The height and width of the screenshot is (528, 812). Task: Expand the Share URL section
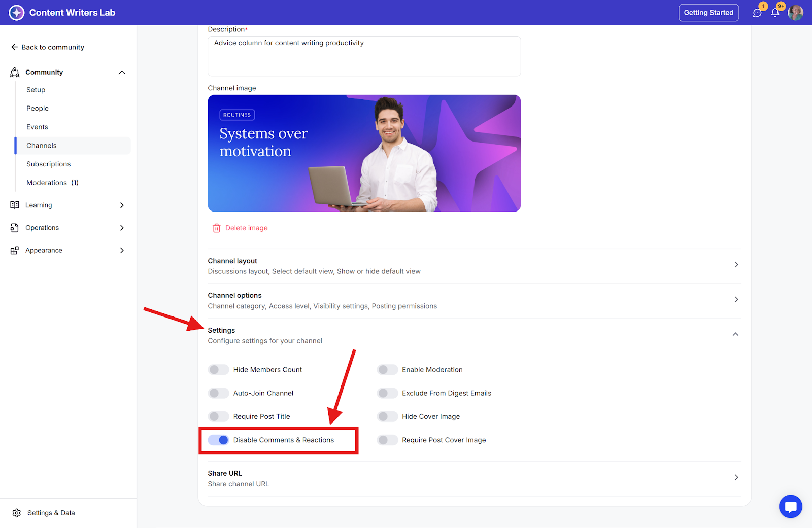[x=474, y=479]
